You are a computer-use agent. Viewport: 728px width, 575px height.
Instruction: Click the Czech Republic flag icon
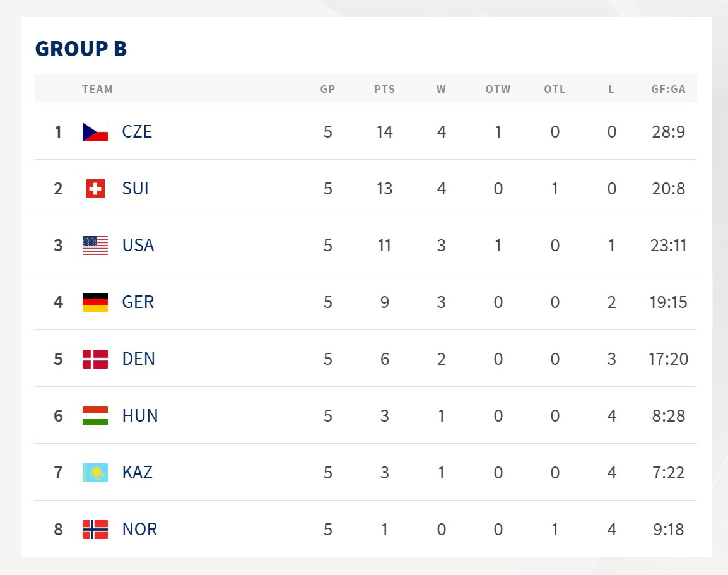click(x=95, y=132)
